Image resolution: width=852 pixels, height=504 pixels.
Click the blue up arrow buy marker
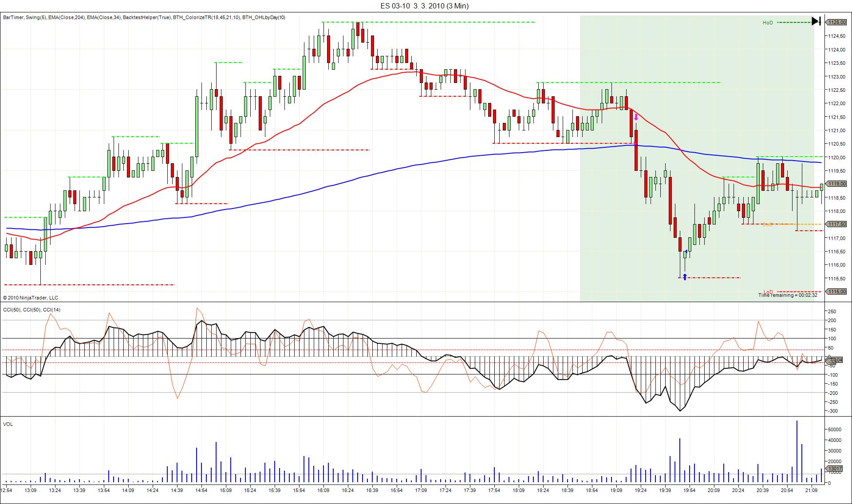(685, 277)
